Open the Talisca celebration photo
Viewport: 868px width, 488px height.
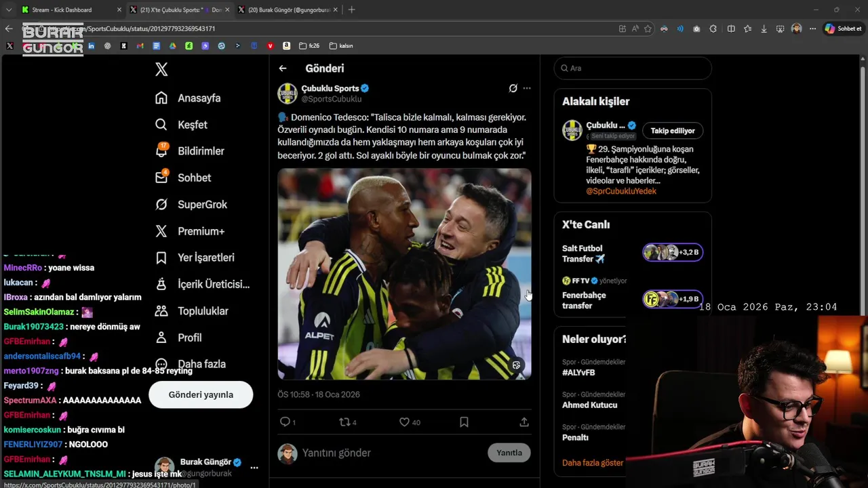(x=404, y=274)
